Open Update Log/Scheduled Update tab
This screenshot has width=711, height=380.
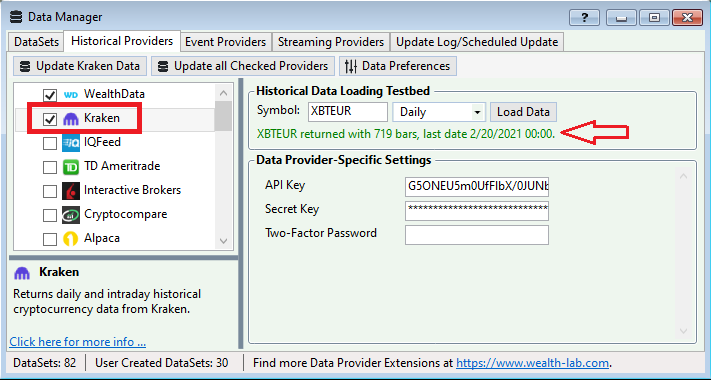(477, 42)
